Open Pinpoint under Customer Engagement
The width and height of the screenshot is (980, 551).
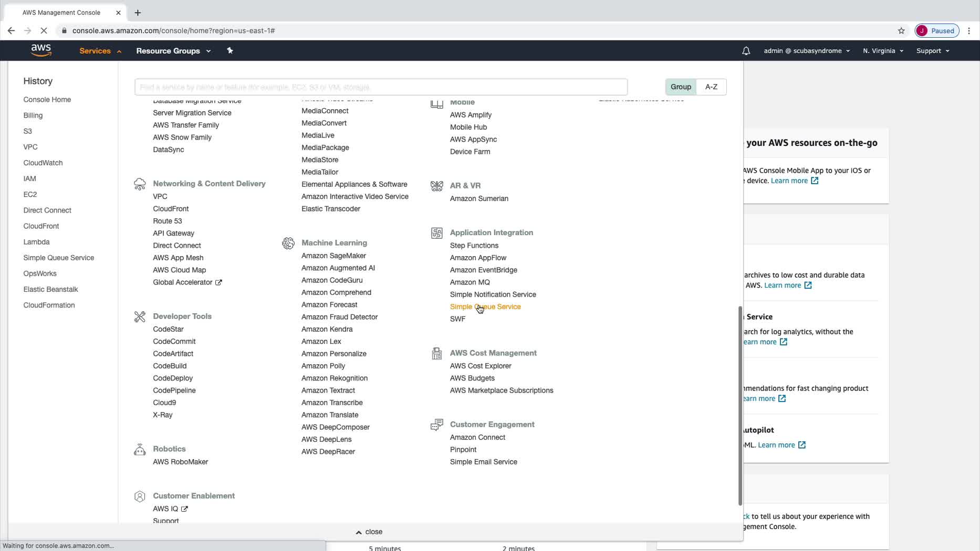point(463,450)
